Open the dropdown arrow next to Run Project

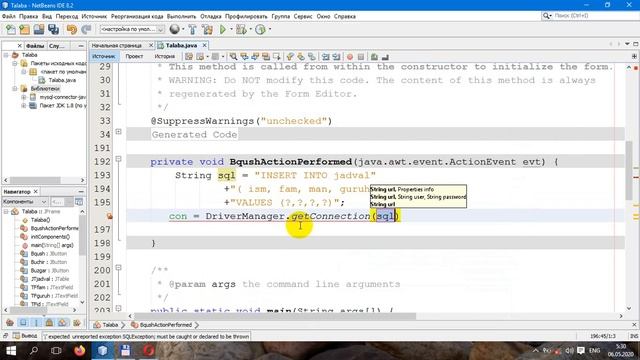231,29
